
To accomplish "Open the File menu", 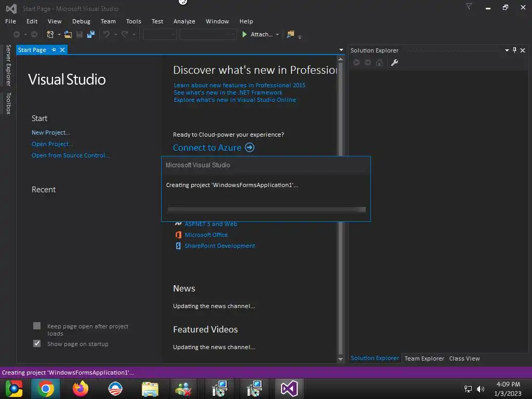I will (10, 21).
